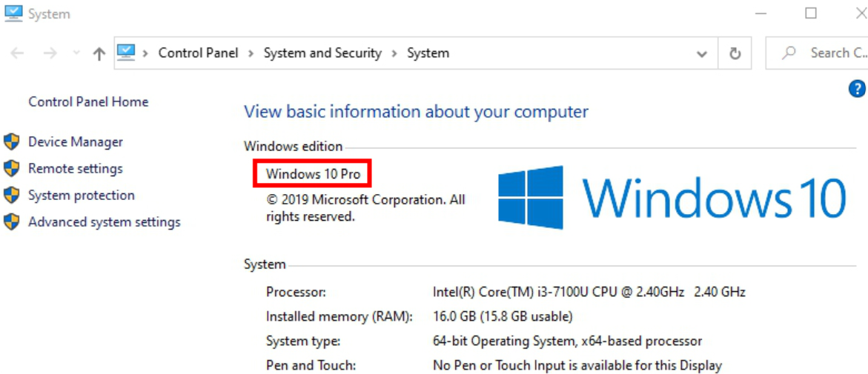Screen dimensions: 868x374
Task: Click the computer icon in address bar
Action: tap(126, 53)
